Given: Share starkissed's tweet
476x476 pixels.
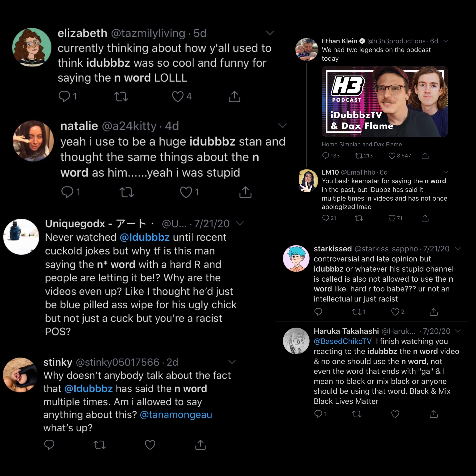Looking at the screenshot, I should (x=434, y=312).
